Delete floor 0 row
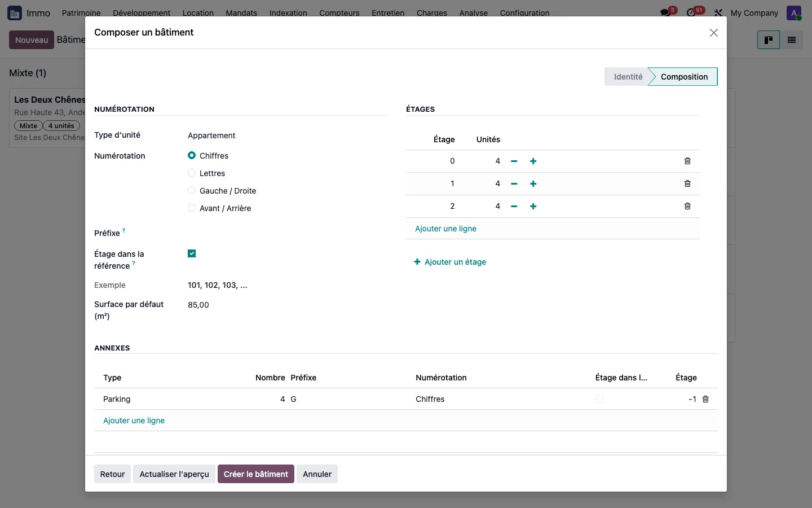Image resolution: width=812 pixels, height=508 pixels. (x=687, y=161)
